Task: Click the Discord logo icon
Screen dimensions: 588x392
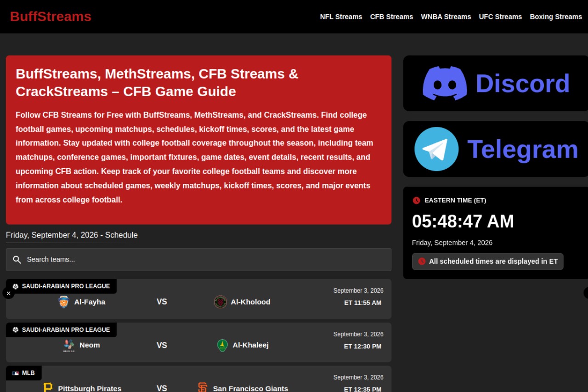Action: point(445,83)
